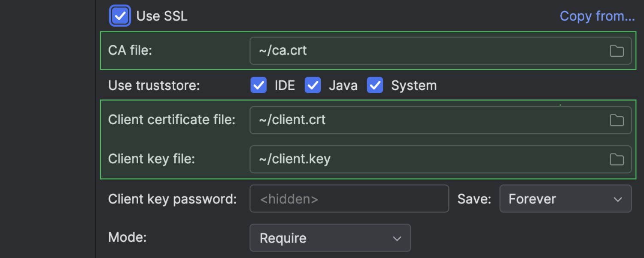This screenshot has width=644, height=258.
Task: Click the "CA file:" label
Action: [x=130, y=51]
